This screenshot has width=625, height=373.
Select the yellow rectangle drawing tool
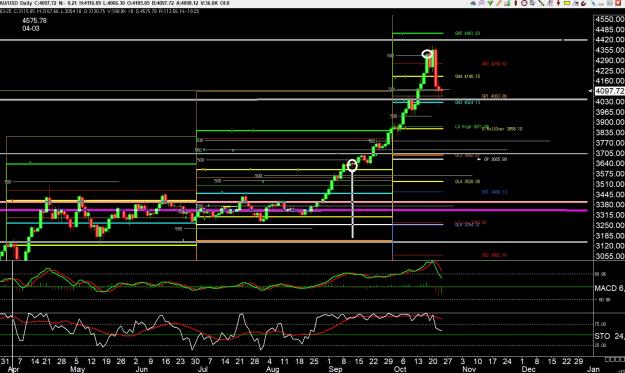[x=566, y=3]
